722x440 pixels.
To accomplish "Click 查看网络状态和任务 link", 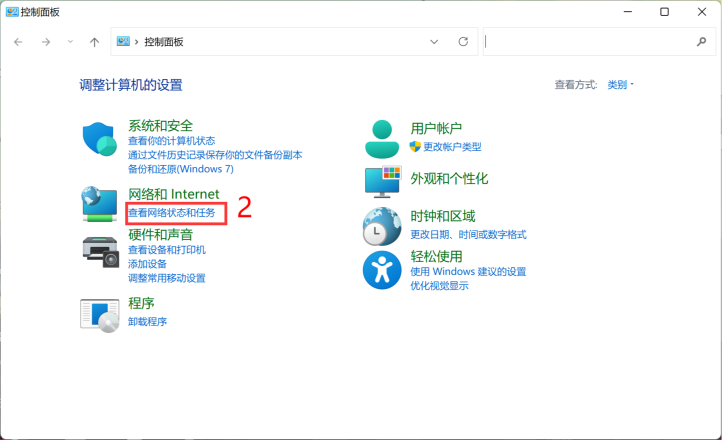I will coord(172,213).
